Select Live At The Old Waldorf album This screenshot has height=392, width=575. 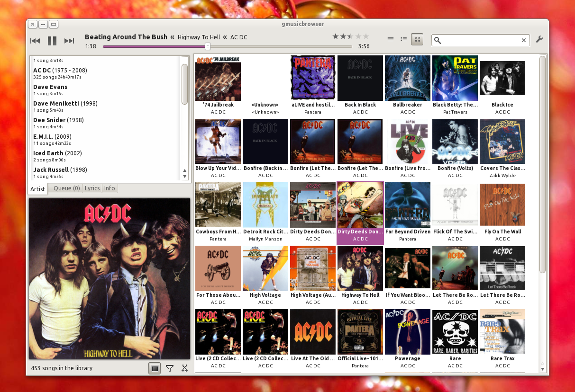pyautogui.click(x=313, y=339)
